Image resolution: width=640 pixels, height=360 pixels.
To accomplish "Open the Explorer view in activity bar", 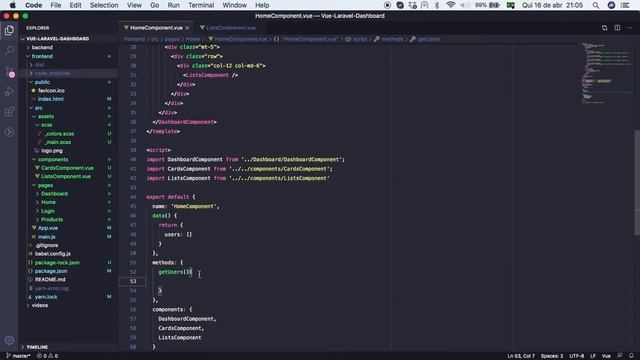I will coord(9,31).
